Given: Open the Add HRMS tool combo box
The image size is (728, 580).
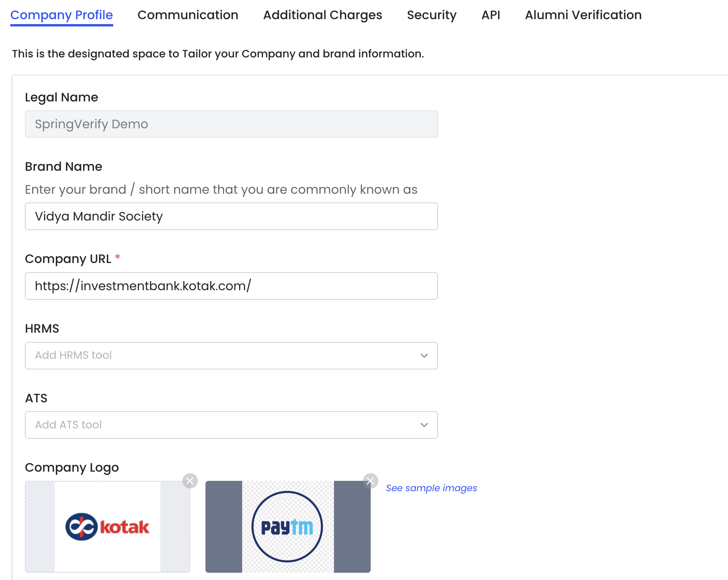Looking at the screenshot, I should click(222, 356).
